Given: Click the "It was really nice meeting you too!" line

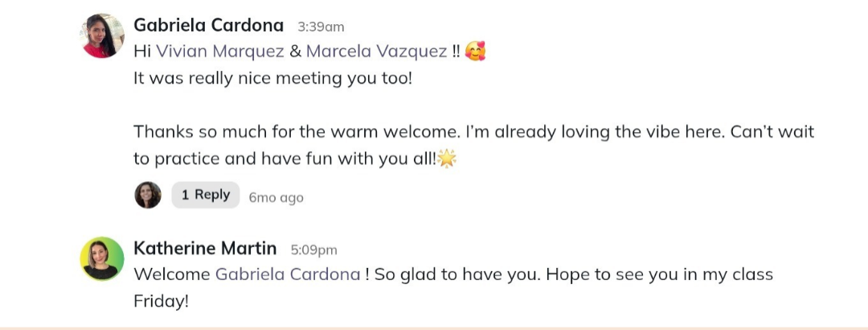Looking at the screenshot, I should pyautogui.click(x=272, y=79).
